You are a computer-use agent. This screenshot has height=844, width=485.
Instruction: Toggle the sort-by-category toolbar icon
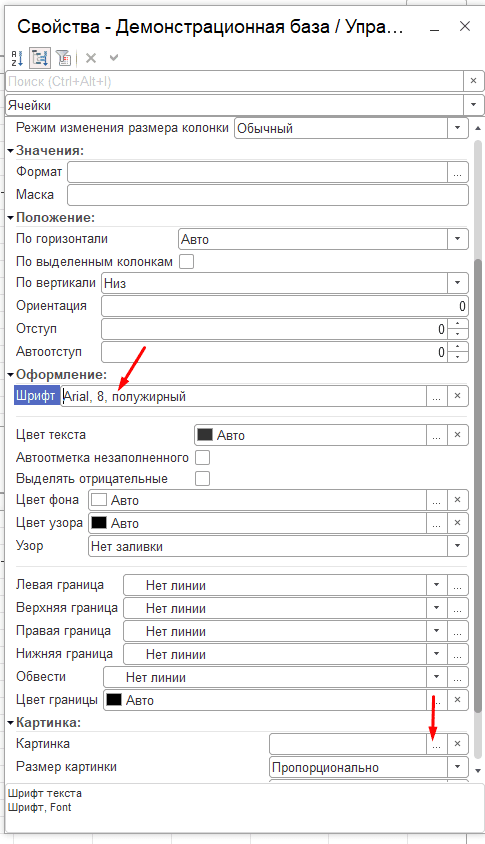pyautogui.click(x=40, y=58)
